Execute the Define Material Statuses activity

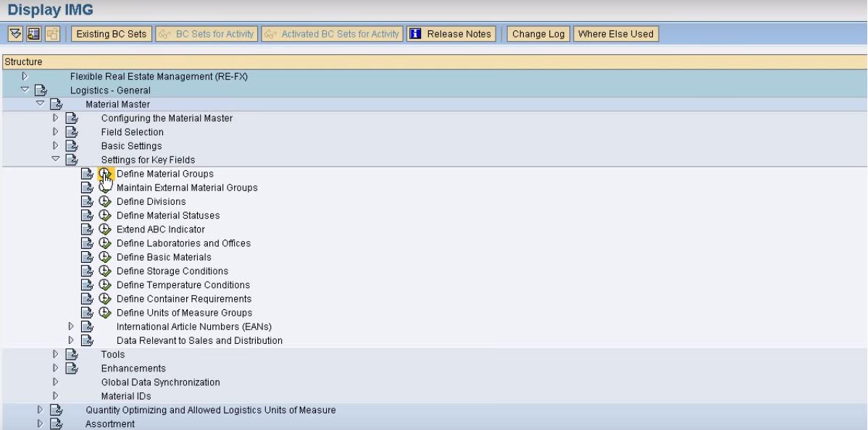pos(105,215)
